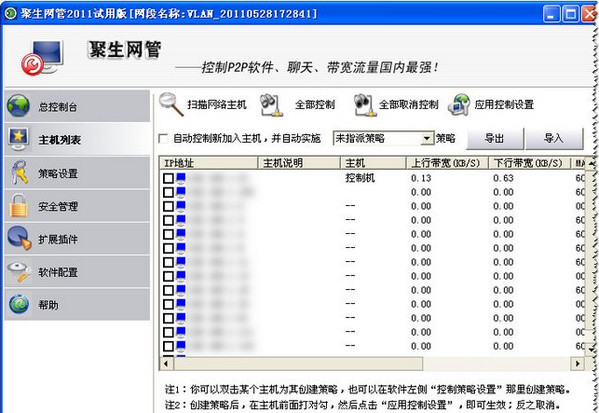Open 软件配置 via its disc icon
Image resolution: width=599 pixels, height=413 pixels.
[19, 272]
